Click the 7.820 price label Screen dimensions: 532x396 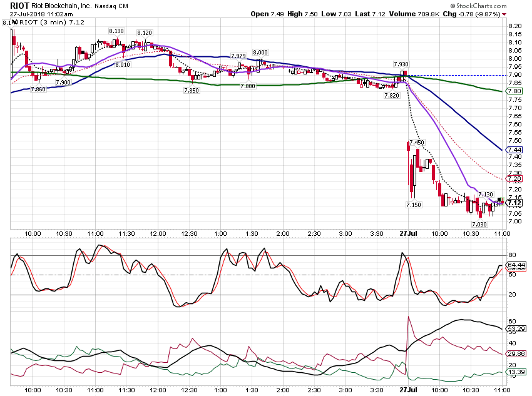[x=392, y=96]
